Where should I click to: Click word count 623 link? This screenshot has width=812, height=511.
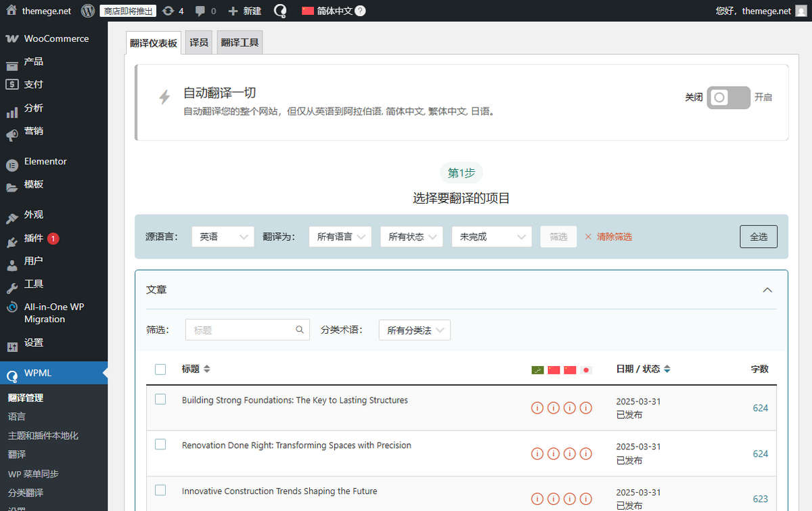pos(761,499)
